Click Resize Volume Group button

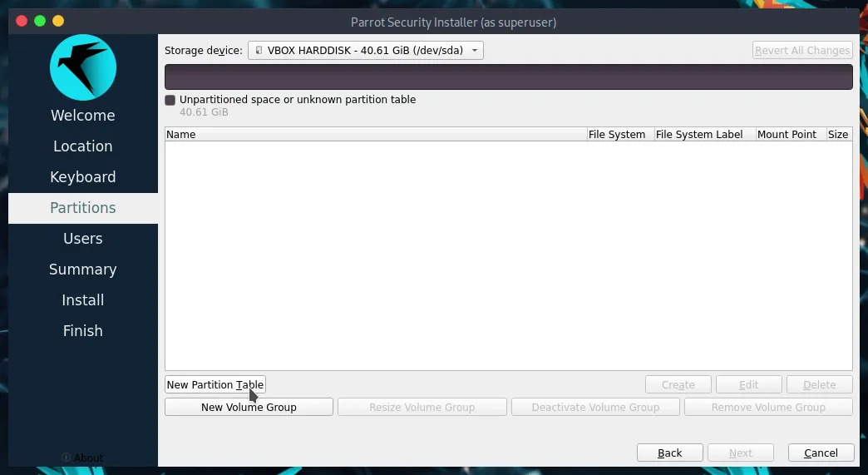point(422,407)
